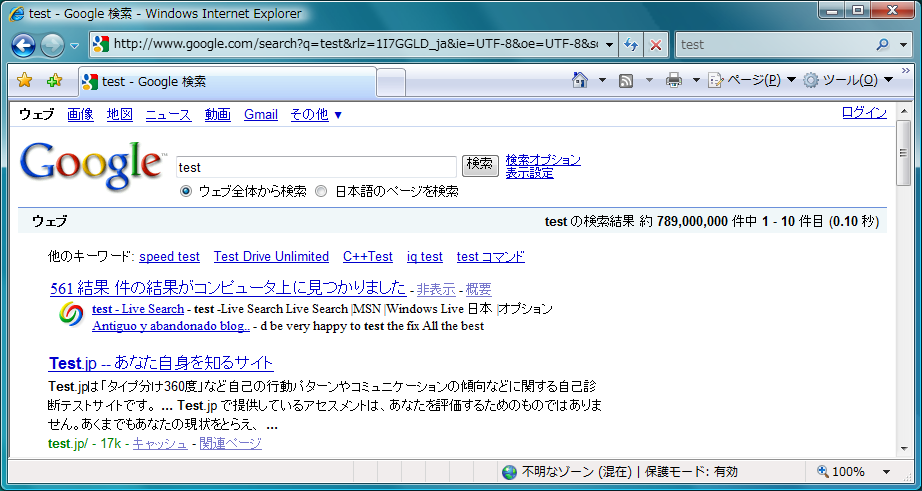Click the ログイン link

tap(864, 113)
